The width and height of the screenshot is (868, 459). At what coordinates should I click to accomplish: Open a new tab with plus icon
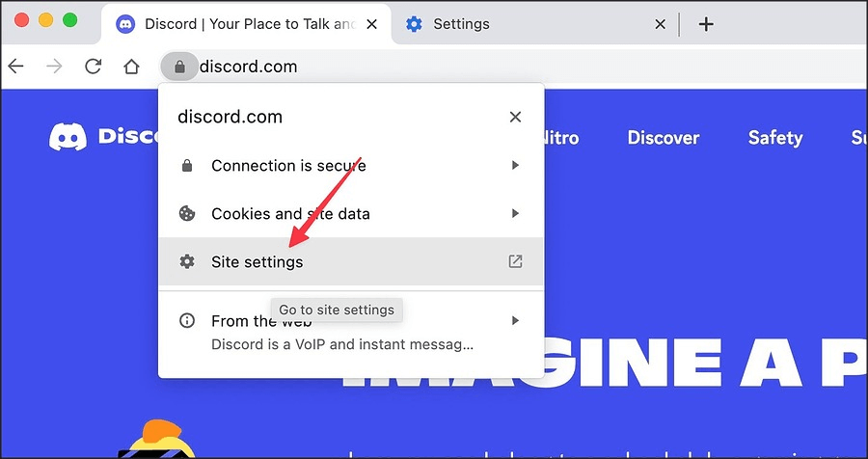point(706,24)
